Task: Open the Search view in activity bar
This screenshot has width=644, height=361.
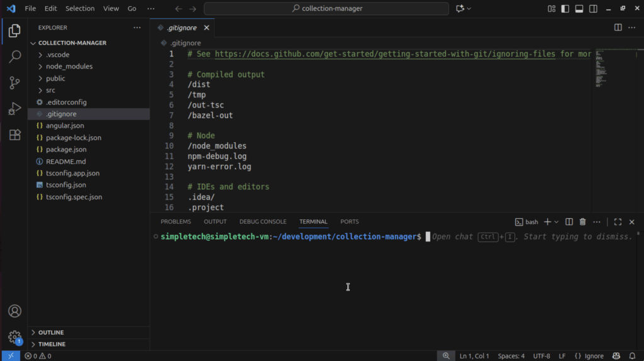Action: [14, 57]
